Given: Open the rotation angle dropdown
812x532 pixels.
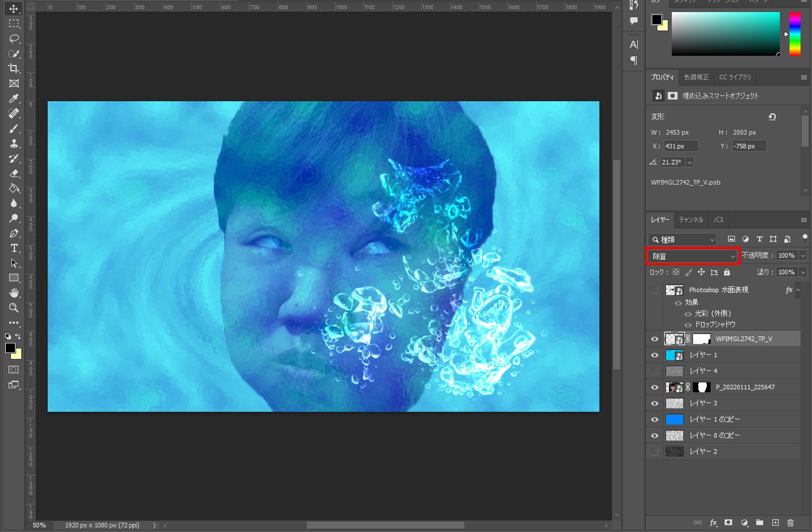Looking at the screenshot, I should 690,162.
